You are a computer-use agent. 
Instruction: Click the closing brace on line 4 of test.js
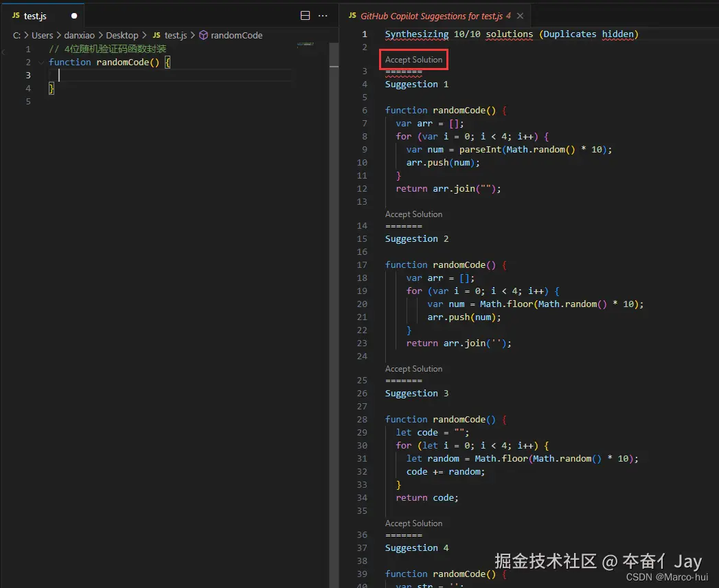coord(52,89)
